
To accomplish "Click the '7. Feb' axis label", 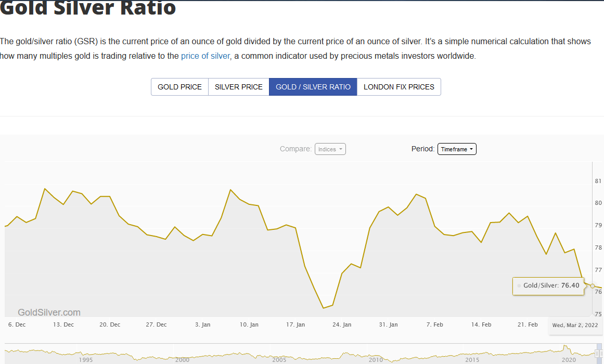I will [x=435, y=324].
